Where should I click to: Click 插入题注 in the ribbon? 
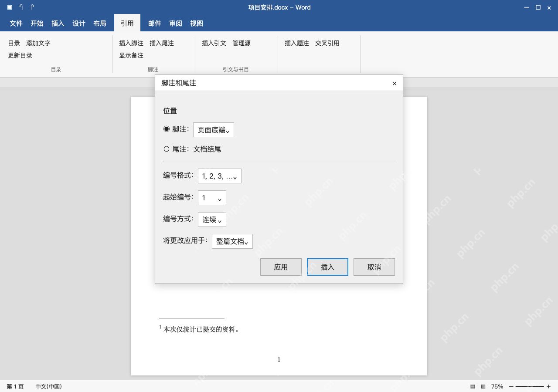click(x=297, y=43)
